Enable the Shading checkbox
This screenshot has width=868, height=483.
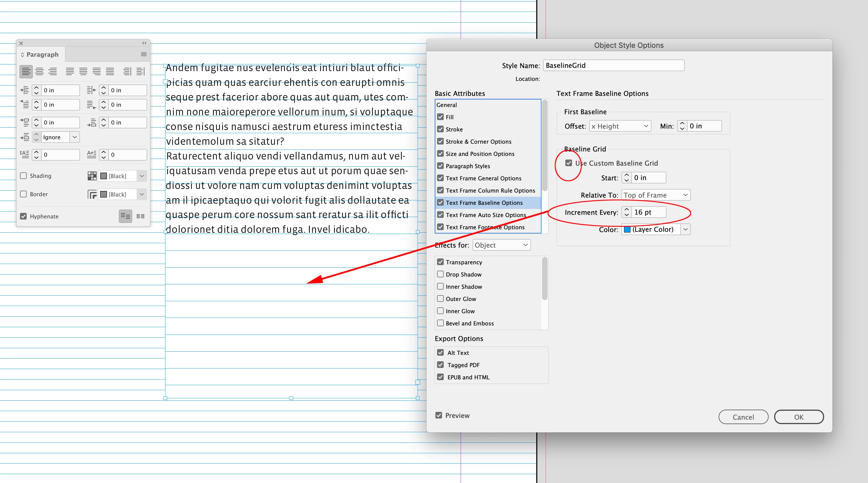click(x=24, y=176)
